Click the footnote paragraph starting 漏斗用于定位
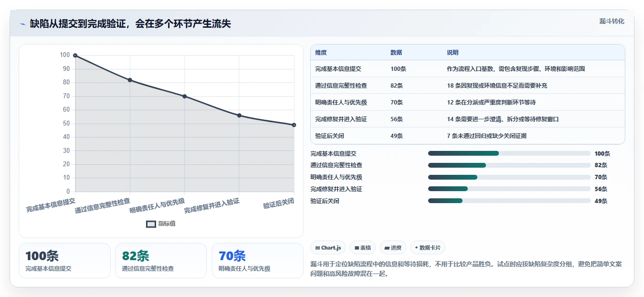 click(466, 269)
